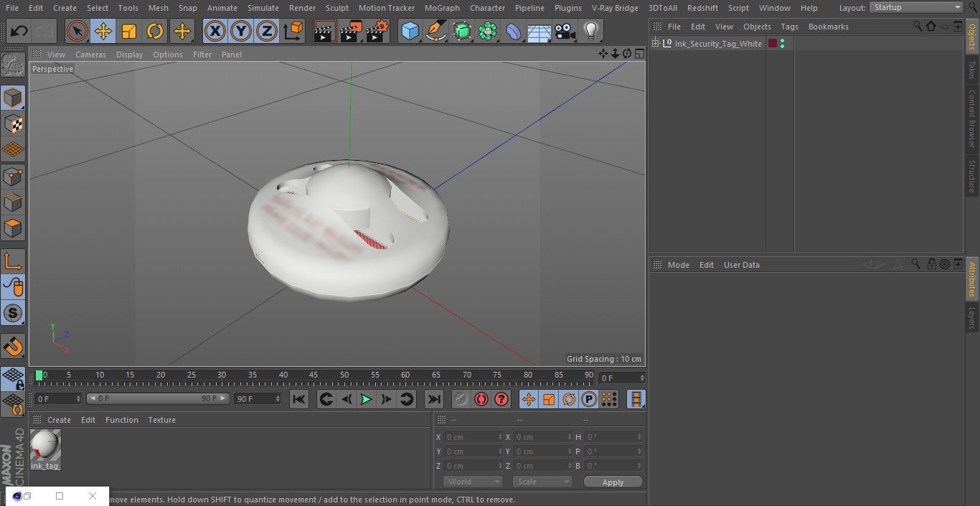Toggle Ink_Security_Tag_White visibility dots

click(782, 44)
